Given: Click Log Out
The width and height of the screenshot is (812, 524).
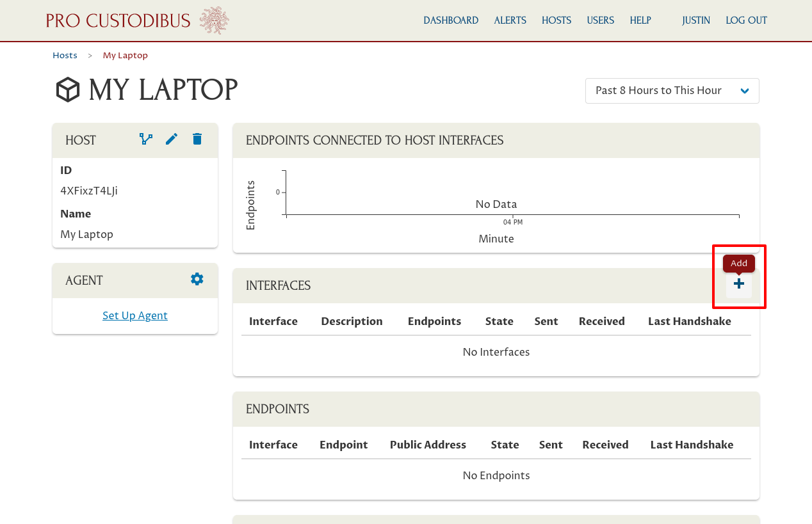Looking at the screenshot, I should click(747, 20).
